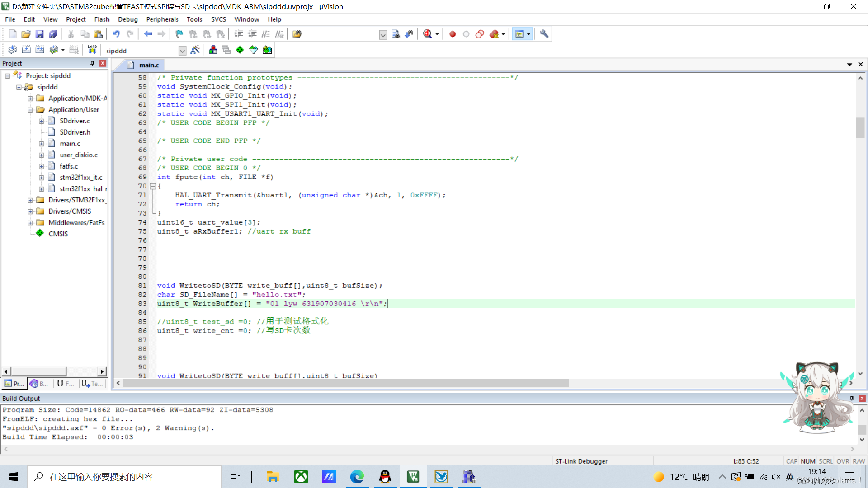Insert or remove bookmark flag
868x488 pixels.
179,34
